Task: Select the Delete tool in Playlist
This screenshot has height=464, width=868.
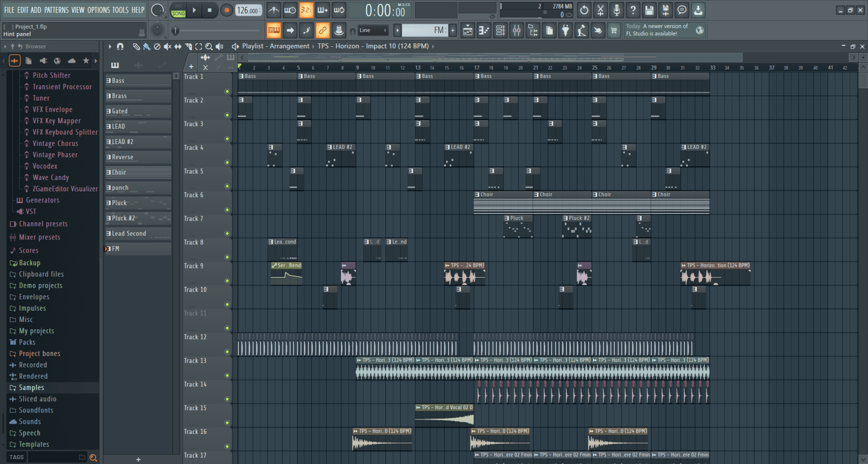Action: point(157,46)
